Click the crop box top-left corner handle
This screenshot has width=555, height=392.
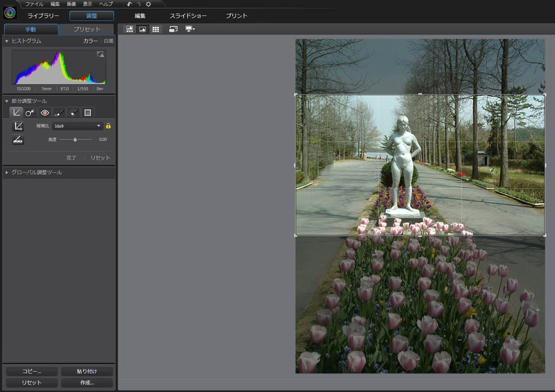pos(296,95)
